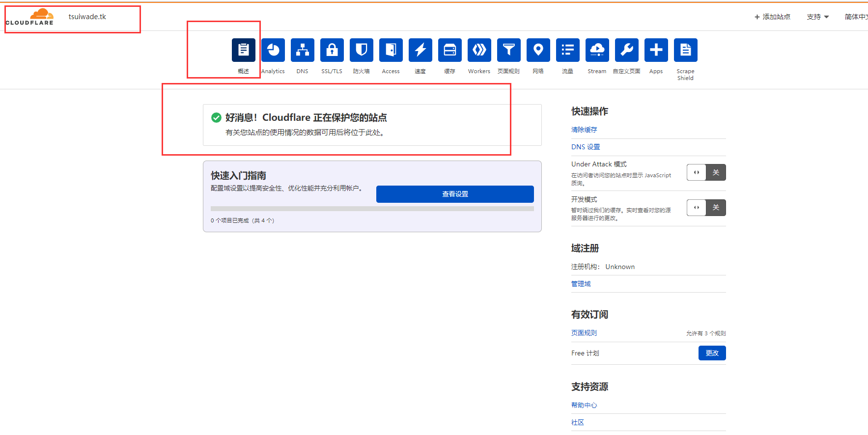This screenshot has height=435, width=868.
Task: Open the 社区 link
Action: click(578, 422)
